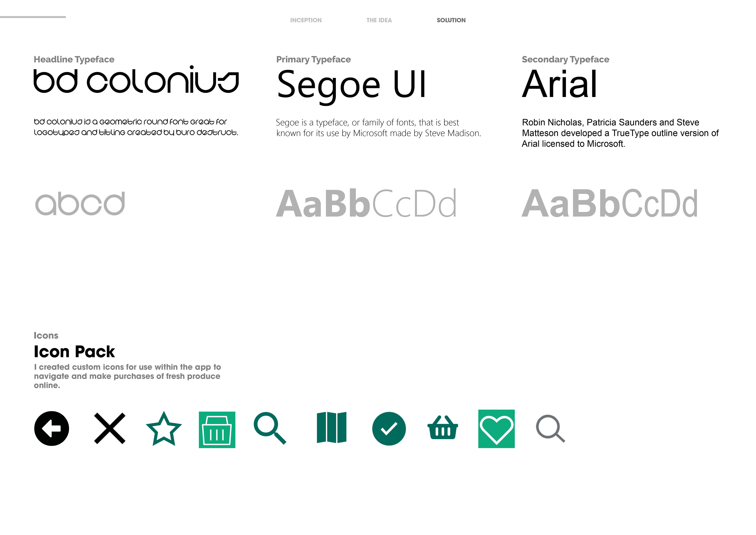
Task: Click the black X close icon
Action: (110, 428)
